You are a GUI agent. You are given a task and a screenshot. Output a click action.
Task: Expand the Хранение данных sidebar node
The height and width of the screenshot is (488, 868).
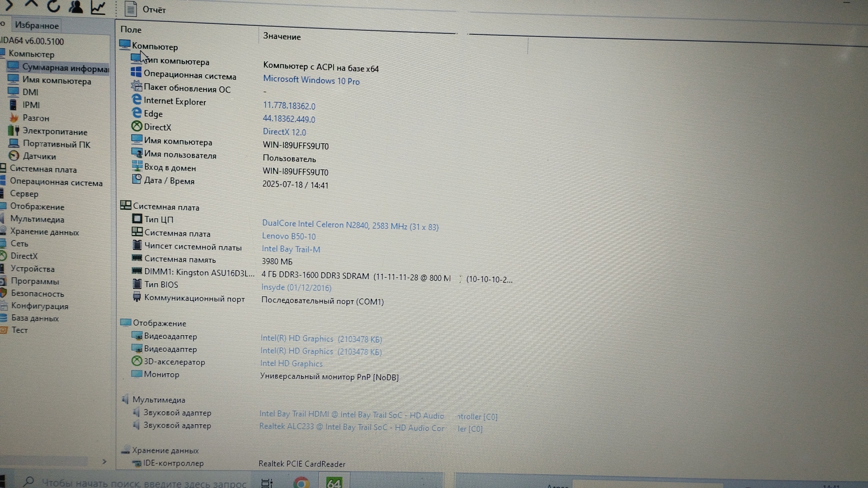[44, 232]
